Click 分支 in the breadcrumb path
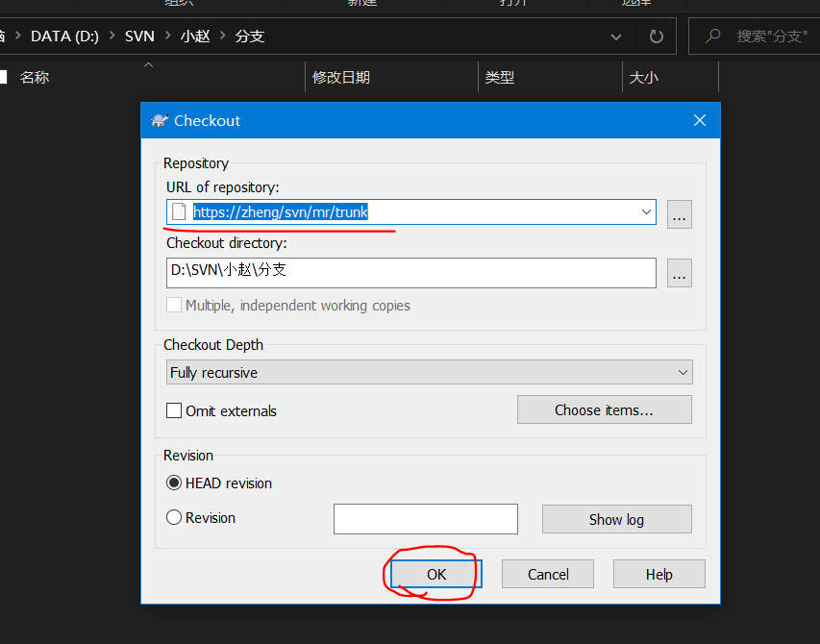The height and width of the screenshot is (644, 820). coord(249,37)
